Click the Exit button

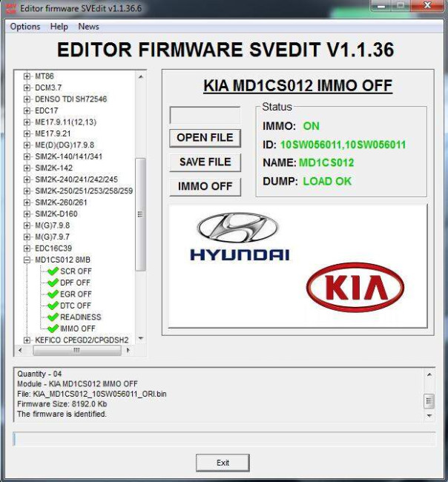click(223, 463)
